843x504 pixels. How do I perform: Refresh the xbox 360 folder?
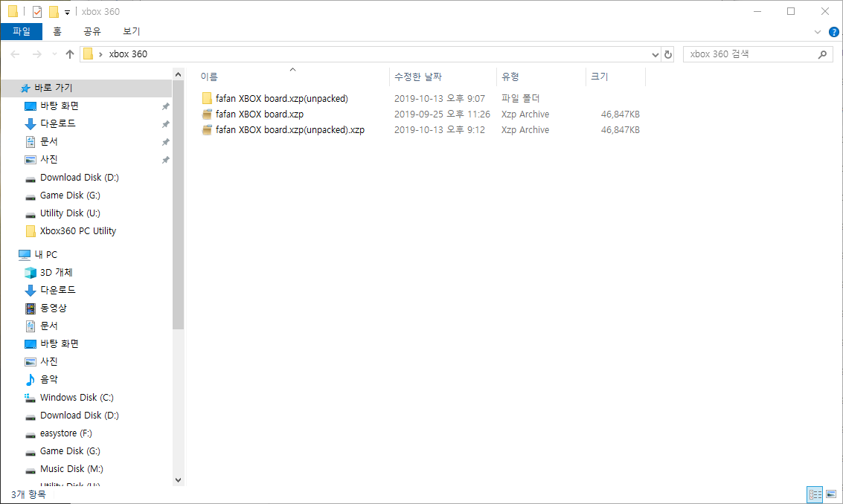click(x=667, y=54)
